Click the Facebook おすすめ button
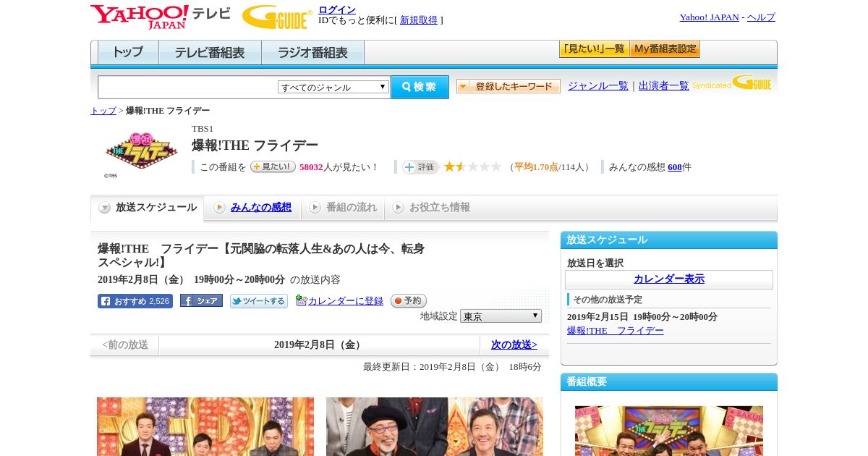Screen dimensions: 868x456 pos(135,301)
